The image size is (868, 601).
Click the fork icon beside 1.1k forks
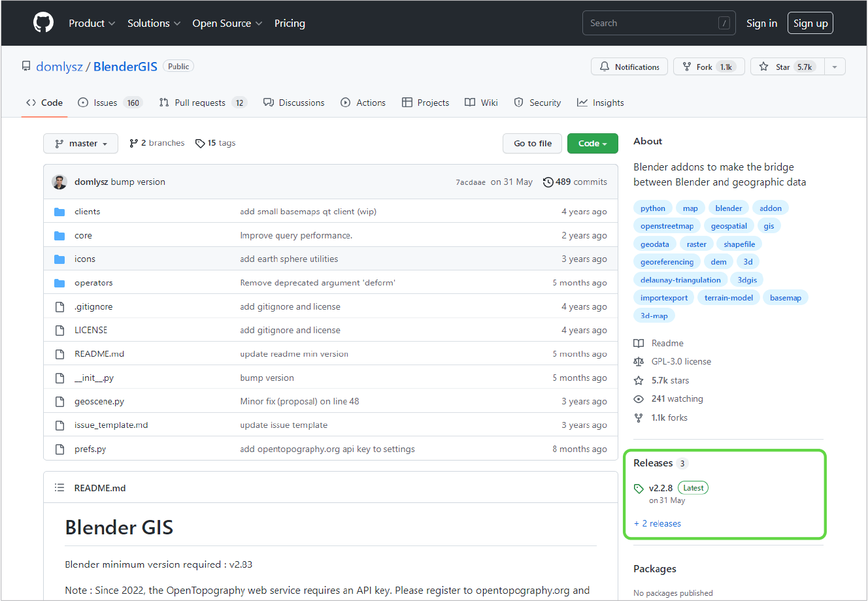tap(639, 418)
